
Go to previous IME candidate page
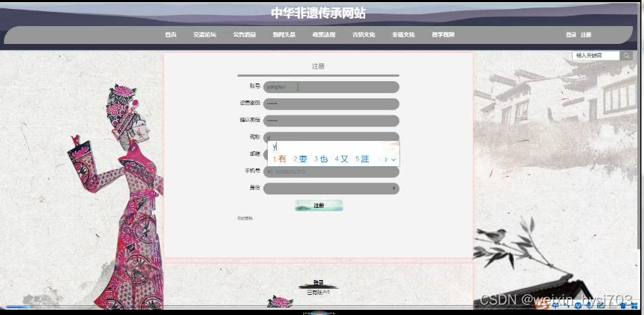380,159
